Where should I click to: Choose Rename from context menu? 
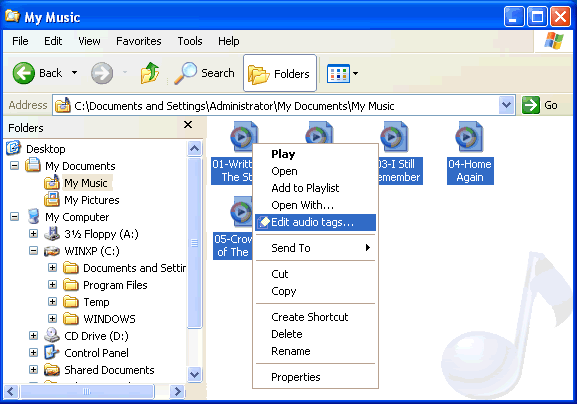[315, 351]
